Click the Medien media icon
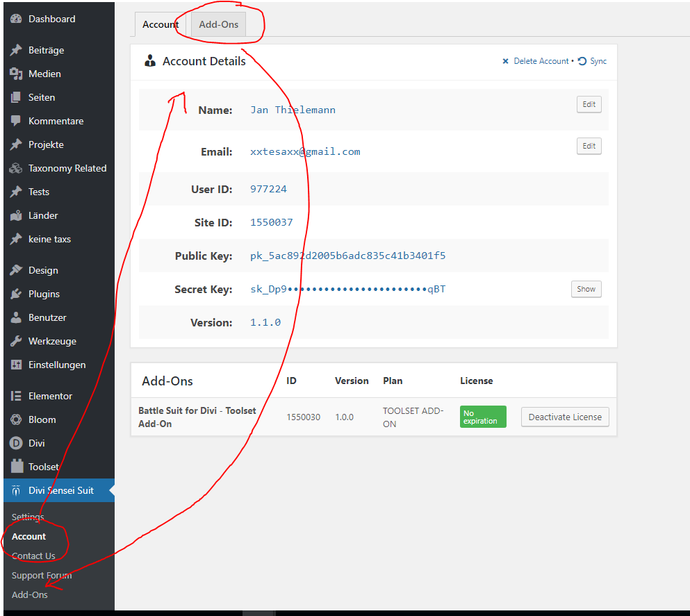This screenshot has height=616, width=690. [16, 74]
